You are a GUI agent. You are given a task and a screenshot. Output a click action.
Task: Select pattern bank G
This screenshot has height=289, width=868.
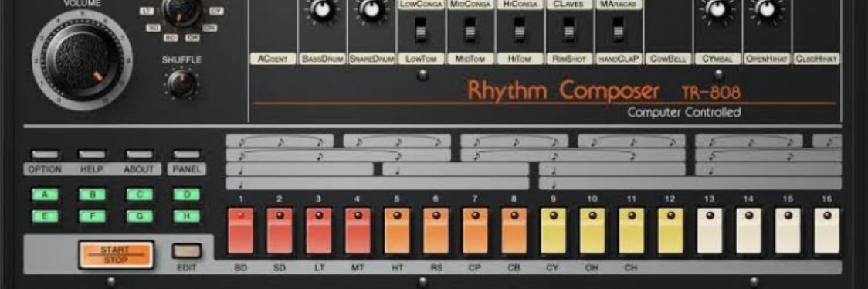[140, 216]
